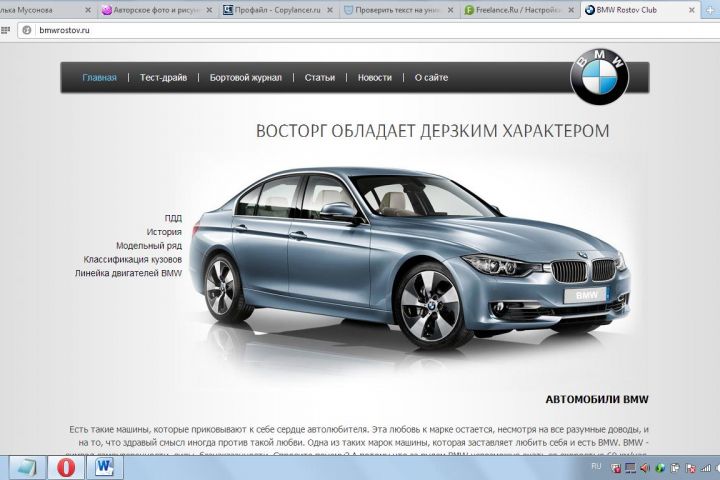Open new tab with the plus button
720x480 pixels.
pyautogui.click(x=710, y=10)
